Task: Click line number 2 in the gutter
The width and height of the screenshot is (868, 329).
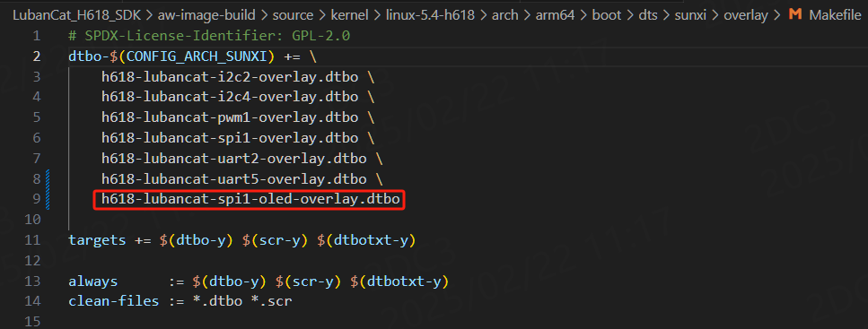Action: [37, 56]
